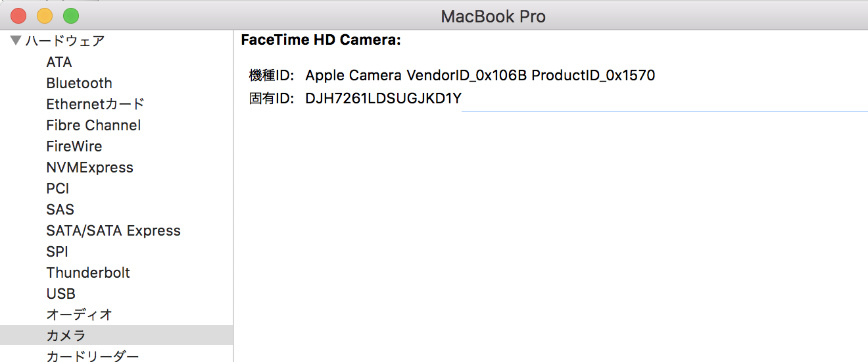This screenshot has height=362, width=868.
Task: Select Fibre Channel in the sidebar
Action: [93, 126]
